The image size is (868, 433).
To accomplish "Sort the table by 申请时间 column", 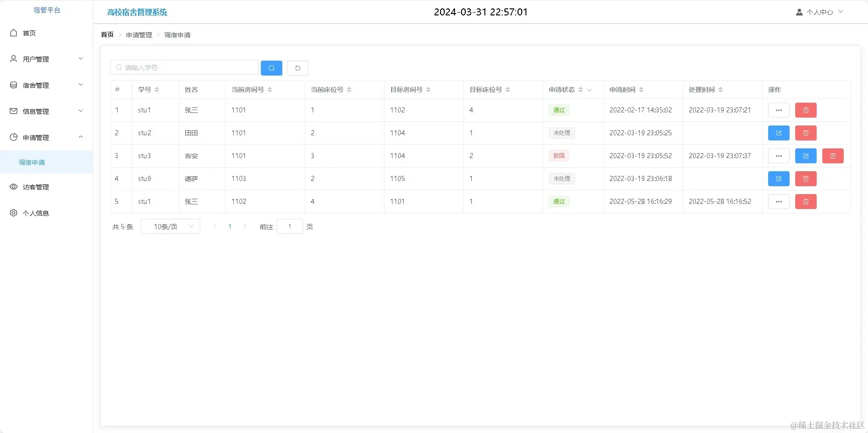I will coord(641,90).
